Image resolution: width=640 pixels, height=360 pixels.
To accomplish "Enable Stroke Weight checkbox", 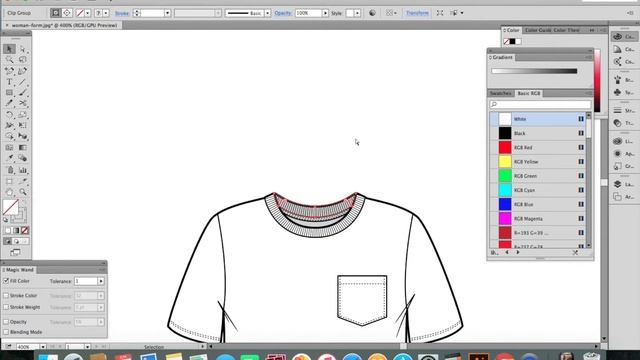I will (x=6, y=307).
